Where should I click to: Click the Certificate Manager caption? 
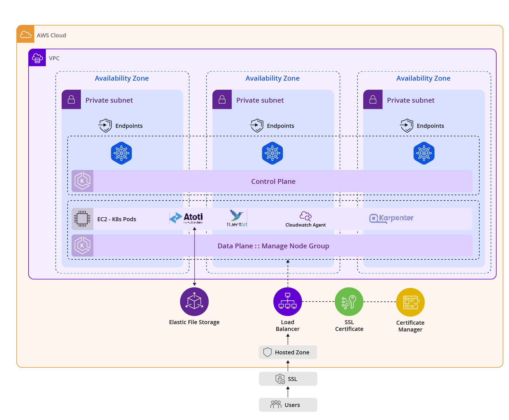coord(410,326)
